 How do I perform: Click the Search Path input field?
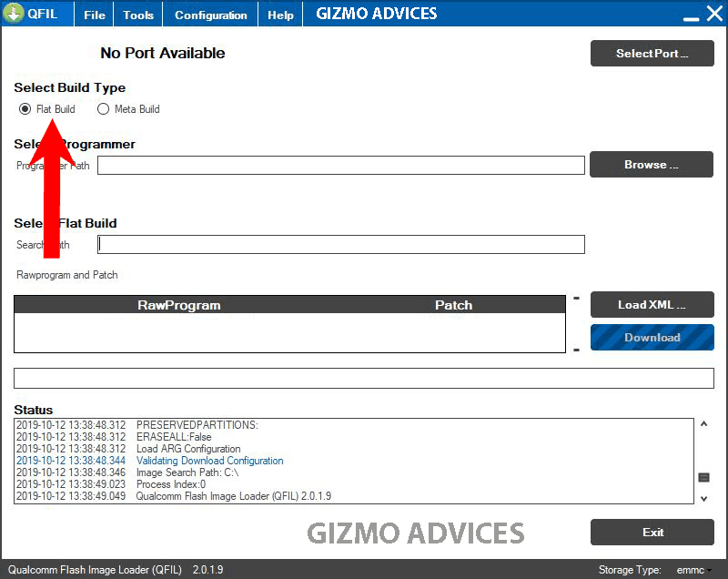(x=340, y=244)
